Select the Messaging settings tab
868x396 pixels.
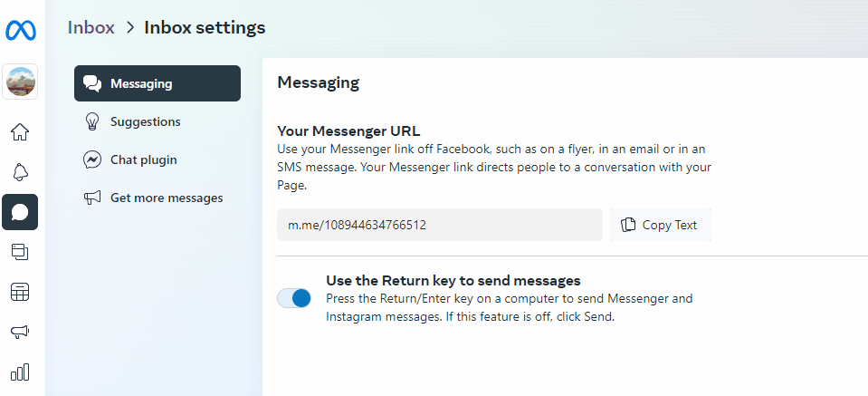(157, 83)
